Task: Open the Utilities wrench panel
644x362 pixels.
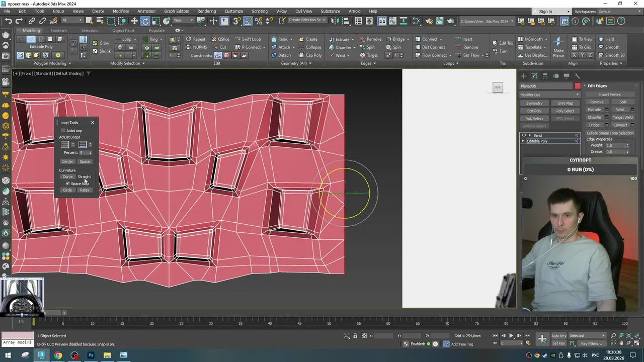Action: (577, 76)
